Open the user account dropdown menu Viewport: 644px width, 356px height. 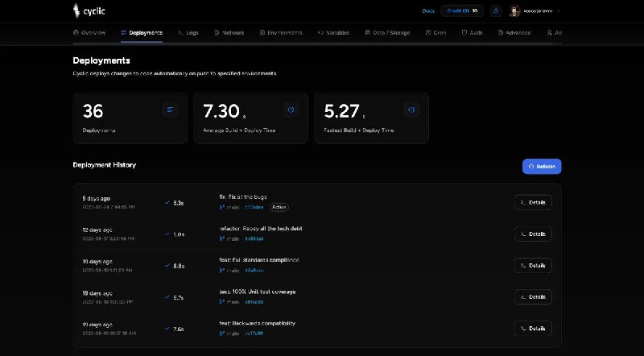pyautogui.click(x=559, y=11)
